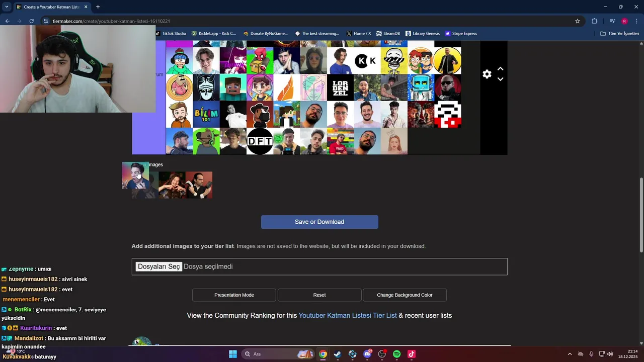
Task: Open the Home / X bookmark
Action: pyautogui.click(x=359, y=34)
